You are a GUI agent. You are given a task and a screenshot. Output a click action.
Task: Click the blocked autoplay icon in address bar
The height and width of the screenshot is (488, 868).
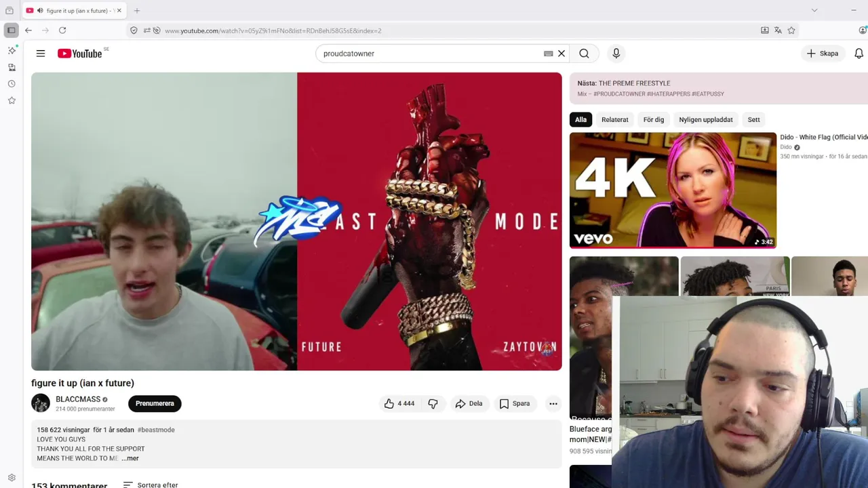click(x=157, y=30)
